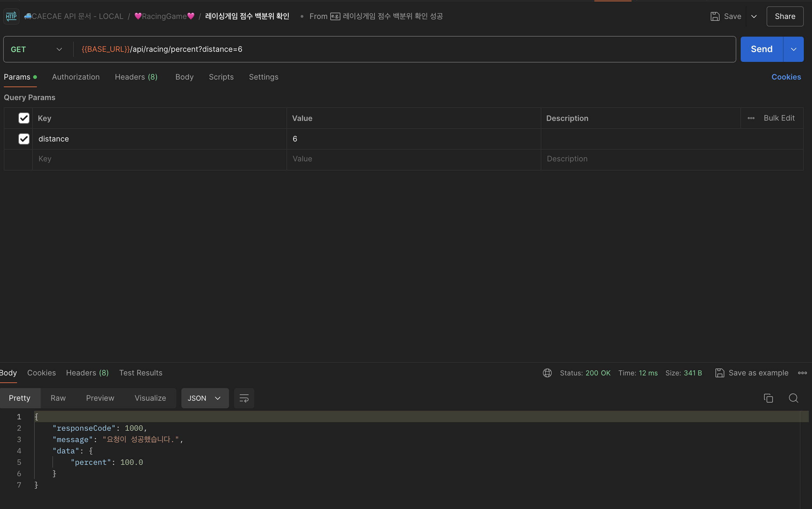
Task: Click the Send button
Action: click(x=762, y=49)
